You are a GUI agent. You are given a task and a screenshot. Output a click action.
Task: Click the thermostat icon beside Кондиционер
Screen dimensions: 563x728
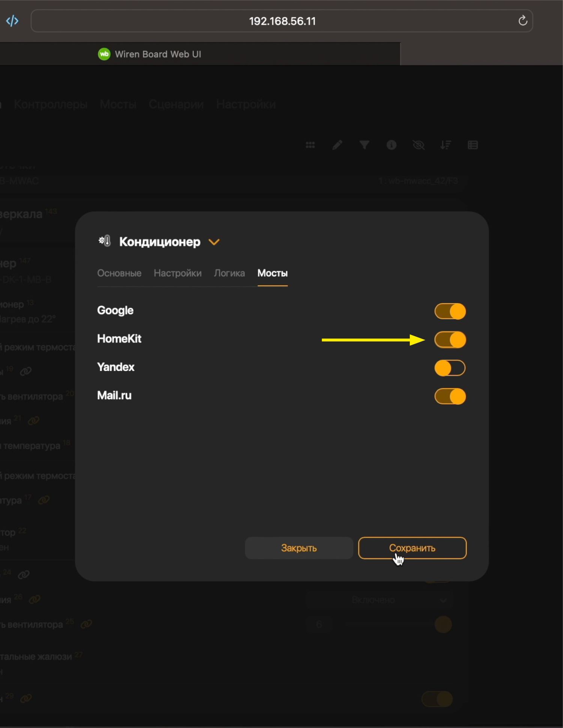tap(105, 241)
